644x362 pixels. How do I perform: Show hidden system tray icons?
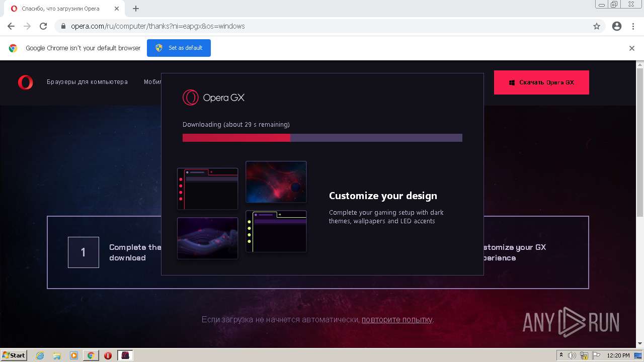coord(561,355)
